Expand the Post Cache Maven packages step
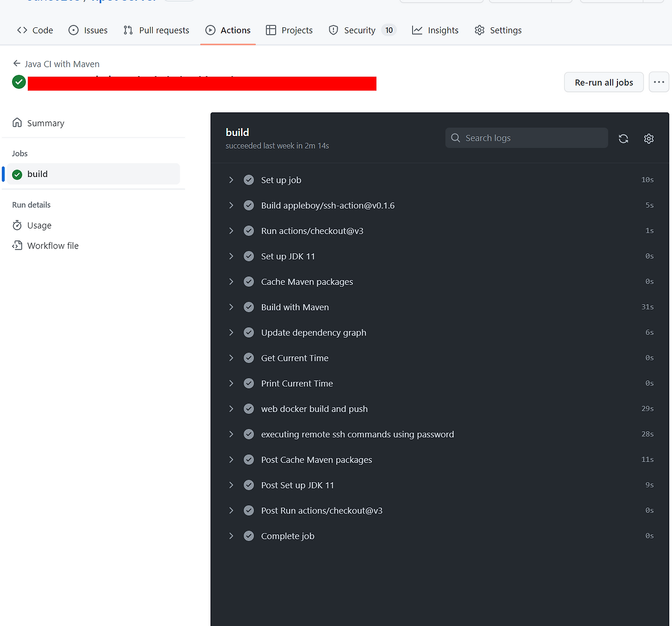672x626 pixels. click(231, 459)
